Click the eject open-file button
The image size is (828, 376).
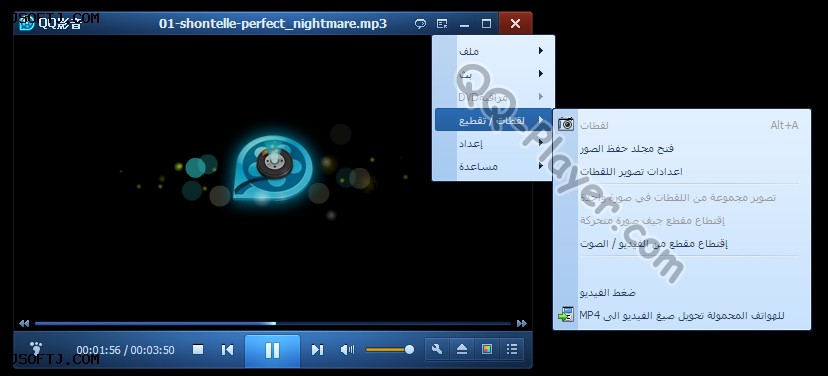click(x=462, y=349)
